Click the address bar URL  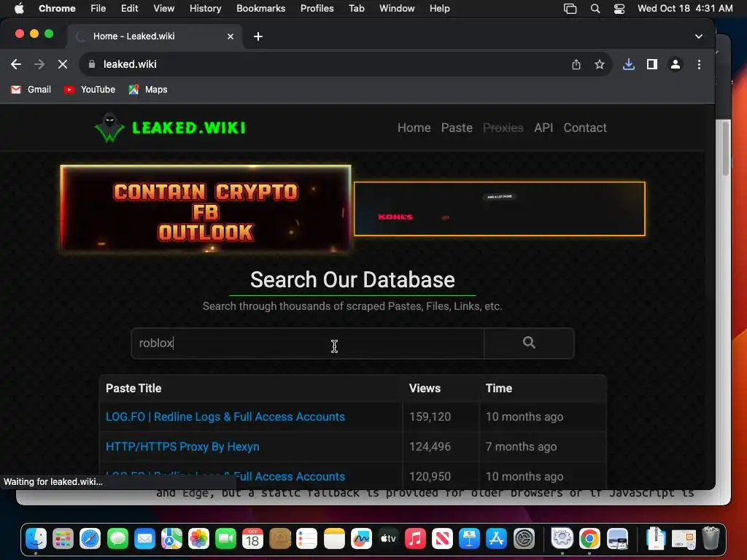(x=130, y=64)
